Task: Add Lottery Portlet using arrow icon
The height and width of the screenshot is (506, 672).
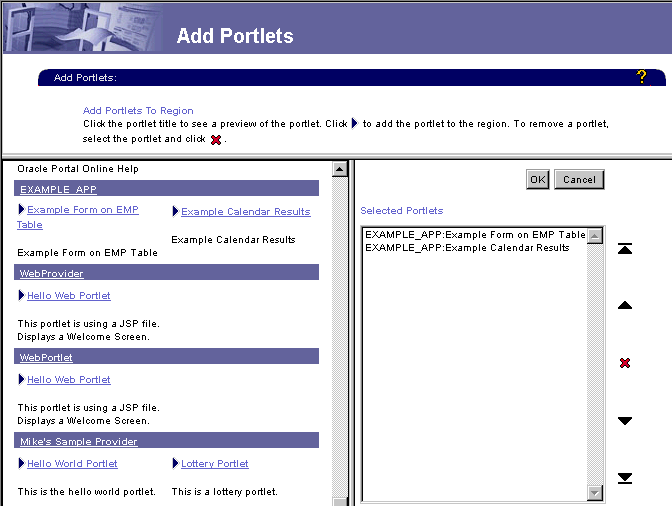Action: [175, 463]
